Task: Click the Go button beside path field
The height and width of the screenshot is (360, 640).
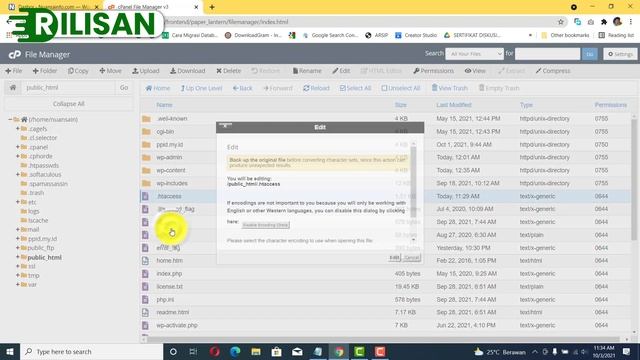Action: (x=124, y=87)
